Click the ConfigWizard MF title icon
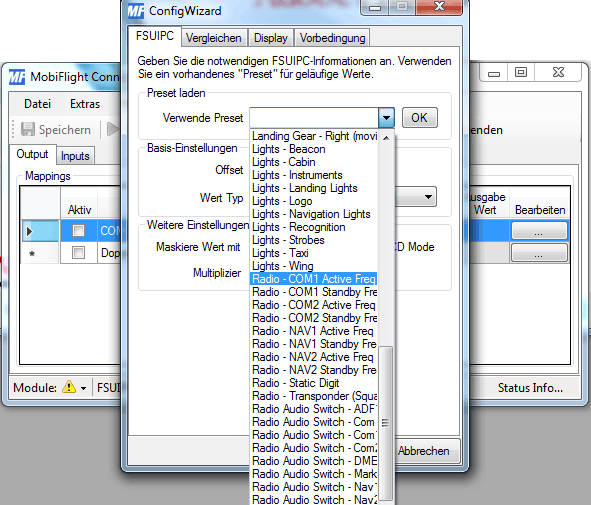Screen dimensions: 591x505 pyautogui.click(x=136, y=11)
